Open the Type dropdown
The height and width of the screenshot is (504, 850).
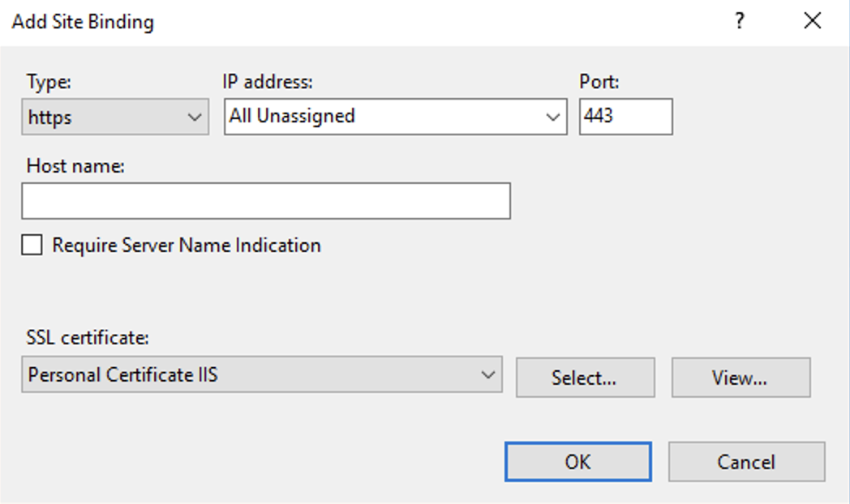[x=114, y=116]
